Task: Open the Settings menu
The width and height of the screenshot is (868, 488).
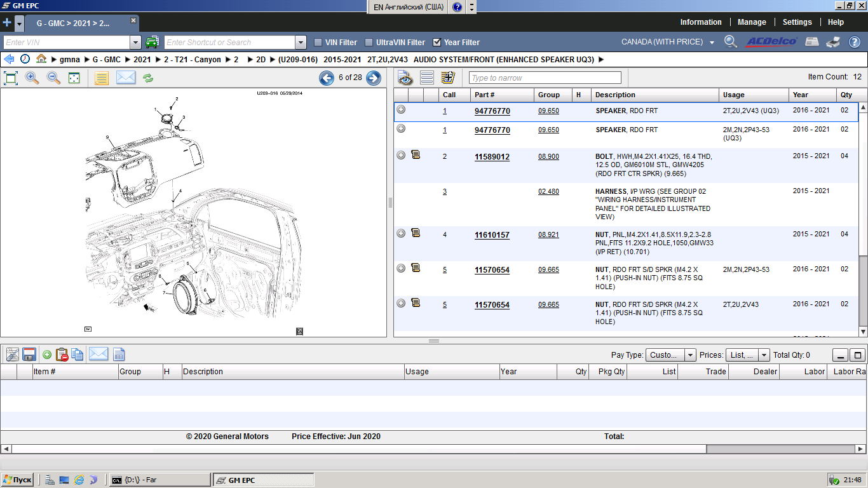Action: point(797,22)
